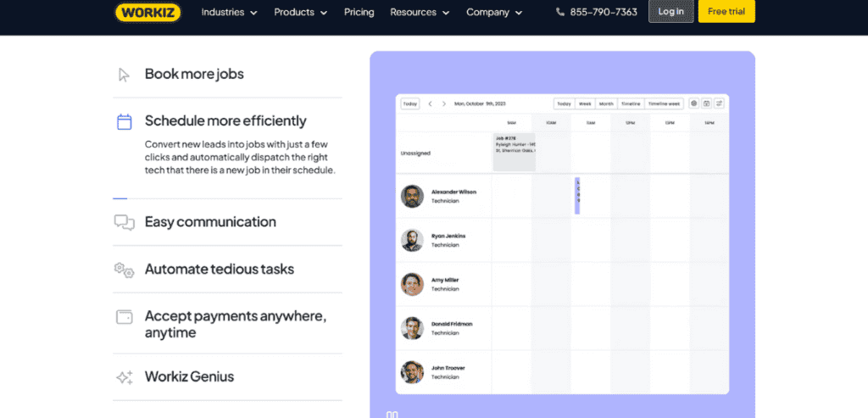Viewport: 868px width, 418px height.
Task: Pause the slideshow animation
Action: pos(392,414)
